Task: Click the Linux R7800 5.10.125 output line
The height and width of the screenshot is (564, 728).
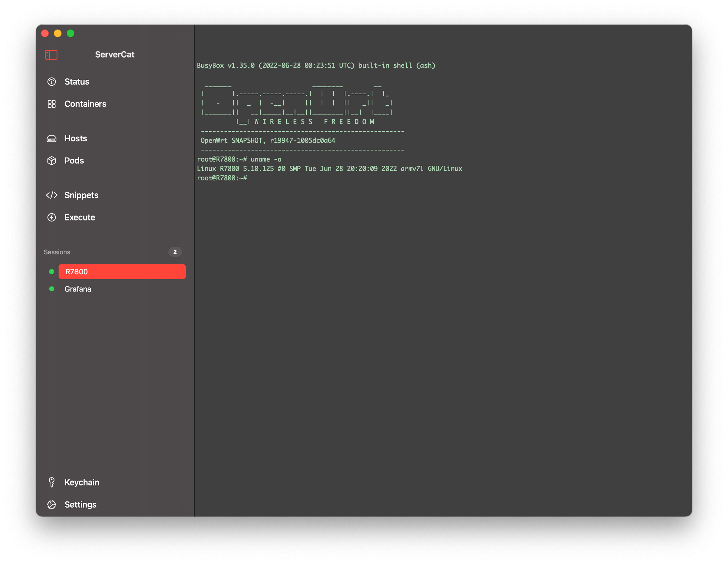Action: tap(330, 169)
